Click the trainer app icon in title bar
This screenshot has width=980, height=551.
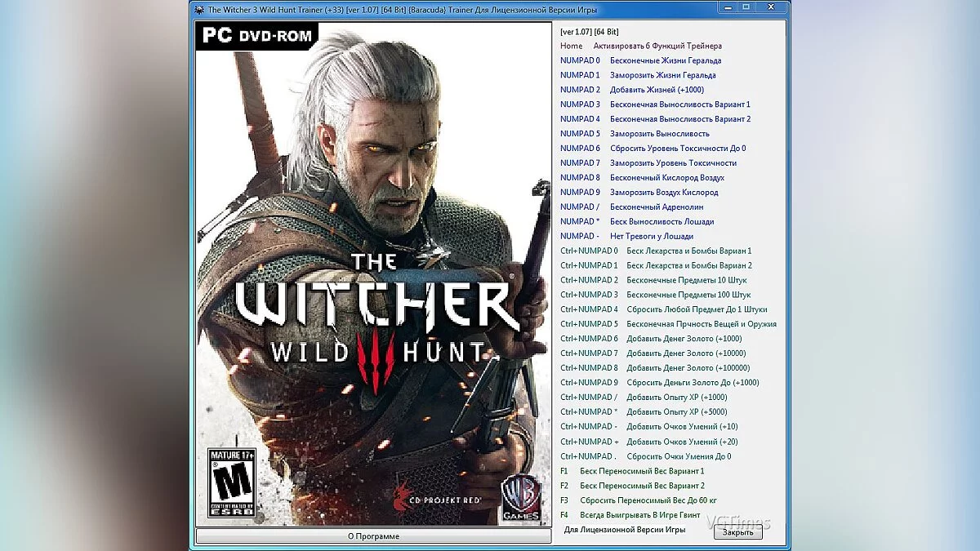200,9
